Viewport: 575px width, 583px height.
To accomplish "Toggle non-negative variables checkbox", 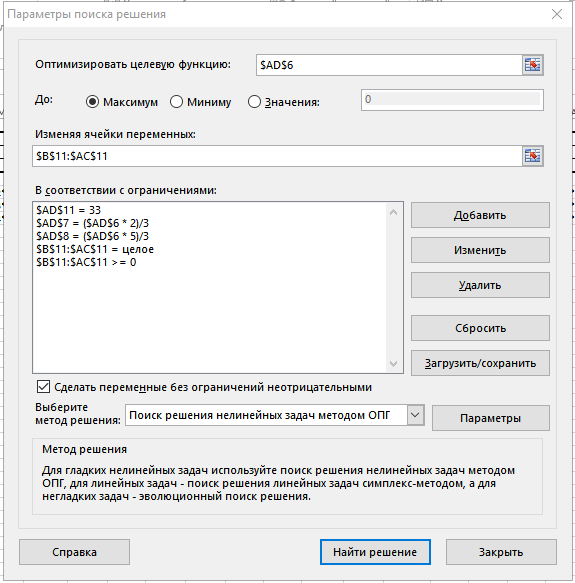I will [43, 387].
